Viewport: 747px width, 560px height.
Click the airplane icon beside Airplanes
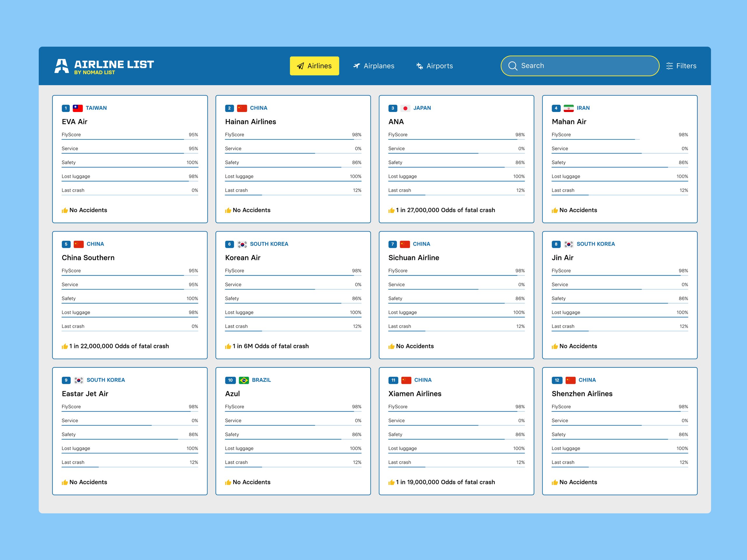click(x=357, y=66)
